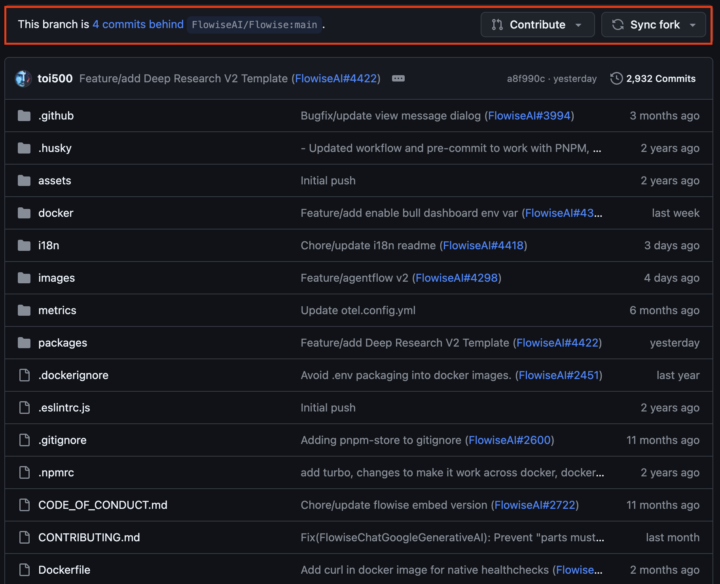720x584 pixels.
Task: Open the .husky folder
Action: (x=55, y=148)
